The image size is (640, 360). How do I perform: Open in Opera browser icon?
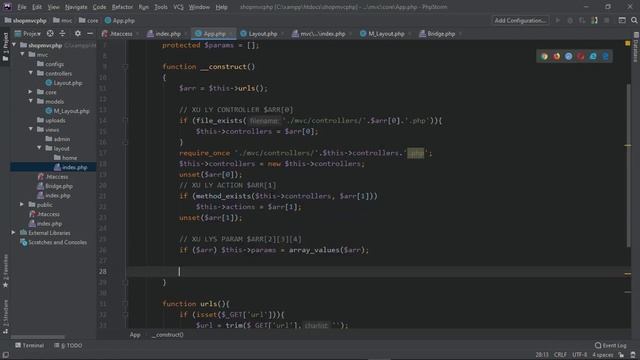[581, 57]
